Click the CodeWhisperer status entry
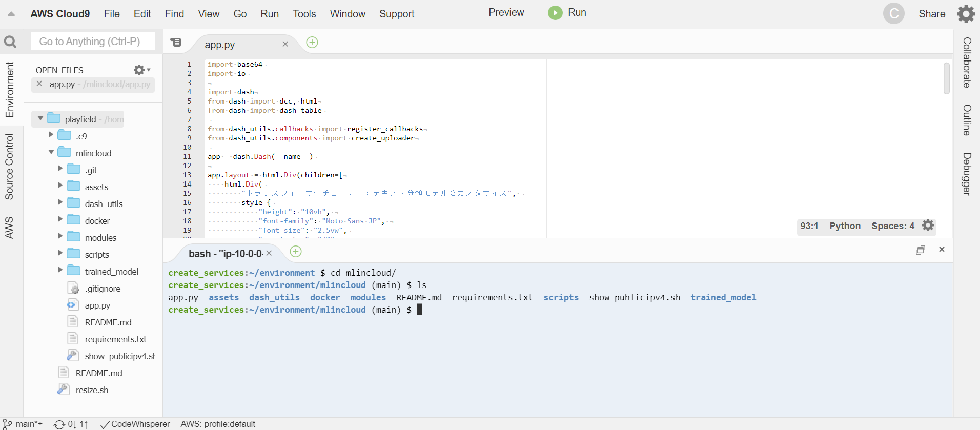The image size is (980, 430). [135, 424]
